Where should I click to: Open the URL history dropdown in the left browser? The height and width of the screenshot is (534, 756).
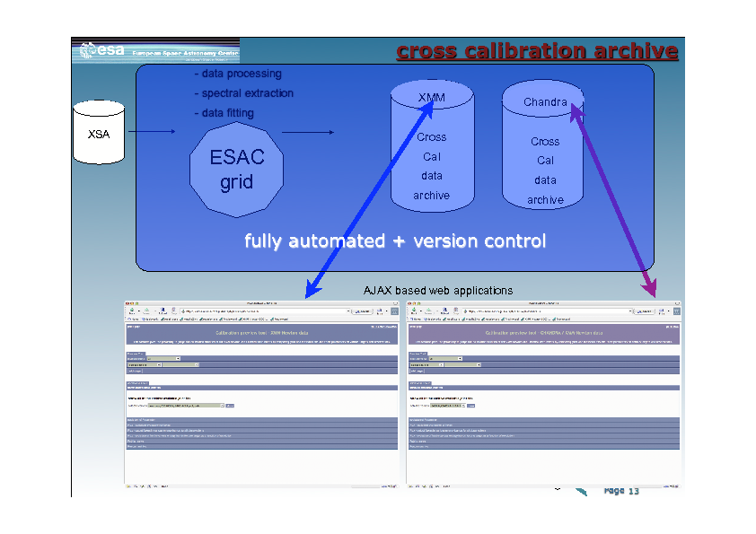click(348, 311)
